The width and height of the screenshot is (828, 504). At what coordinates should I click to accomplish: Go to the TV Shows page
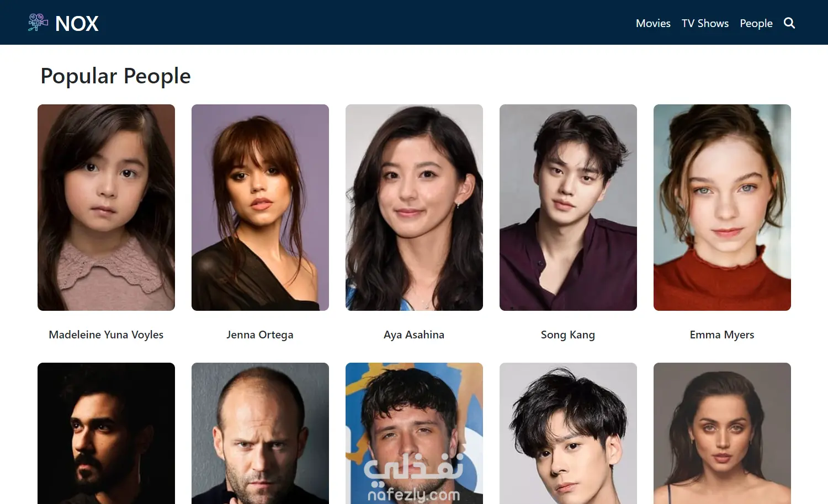(x=705, y=23)
